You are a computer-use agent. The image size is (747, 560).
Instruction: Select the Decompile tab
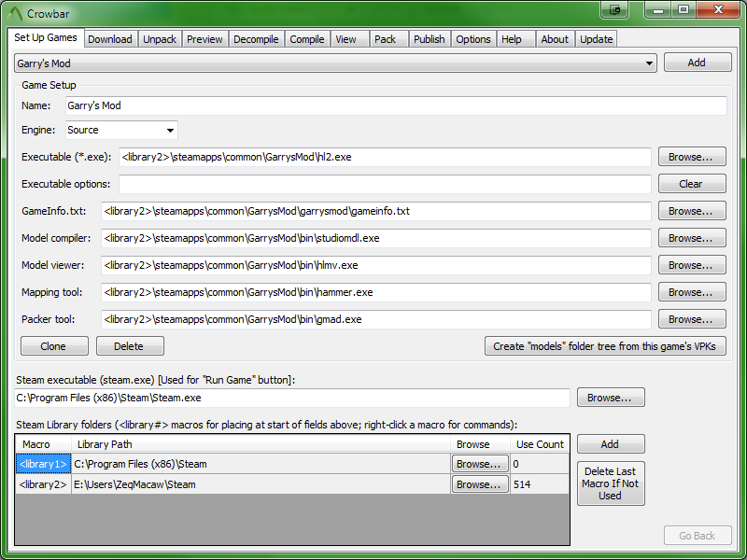[256, 39]
